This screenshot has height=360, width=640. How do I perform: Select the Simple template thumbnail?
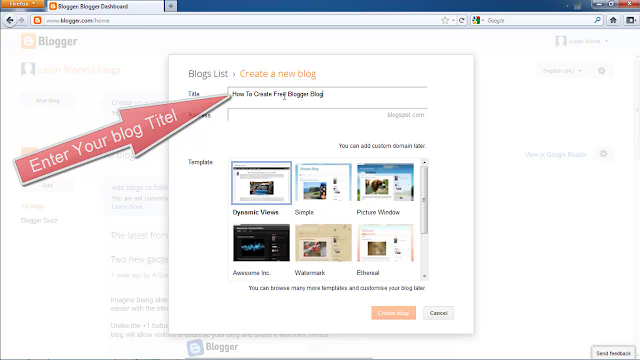point(323,182)
